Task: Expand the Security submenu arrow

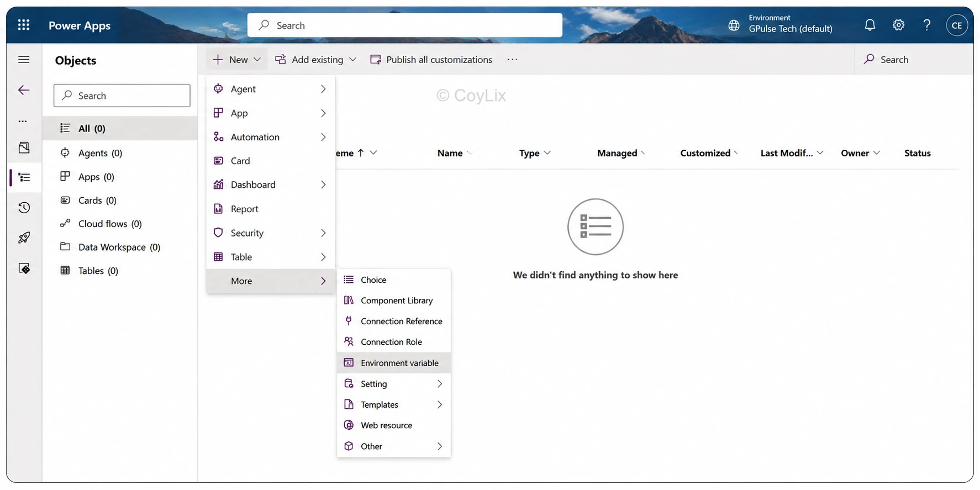Action: 323,233
